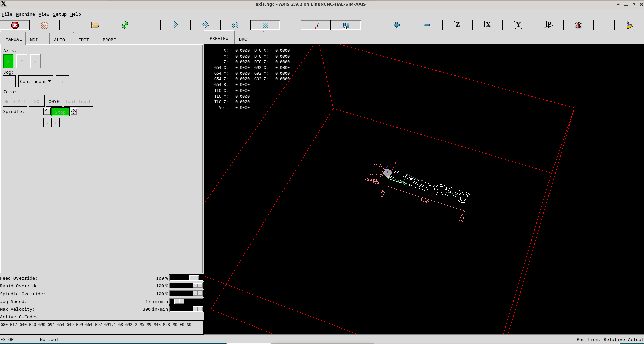Run the program with play icon

point(175,25)
